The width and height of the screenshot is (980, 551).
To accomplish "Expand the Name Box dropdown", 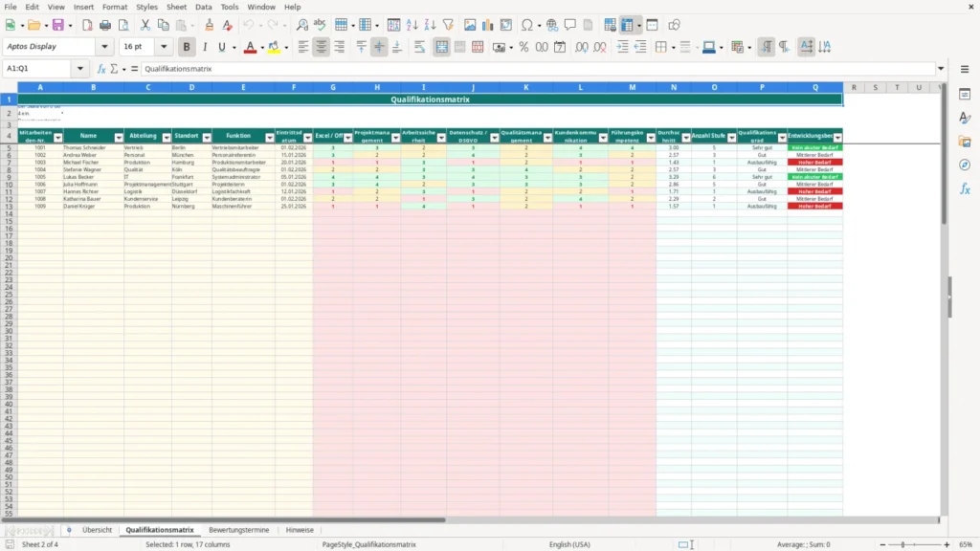I will [x=80, y=69].
